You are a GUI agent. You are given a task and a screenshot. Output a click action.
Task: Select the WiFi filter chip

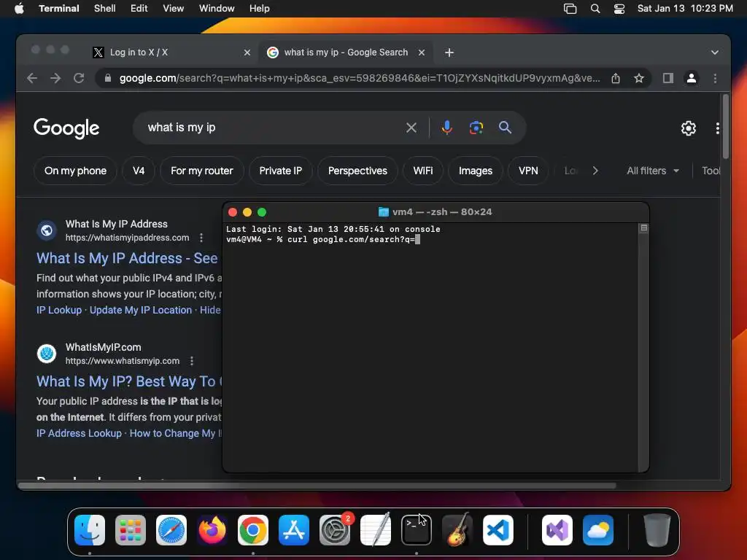point(423,171)
